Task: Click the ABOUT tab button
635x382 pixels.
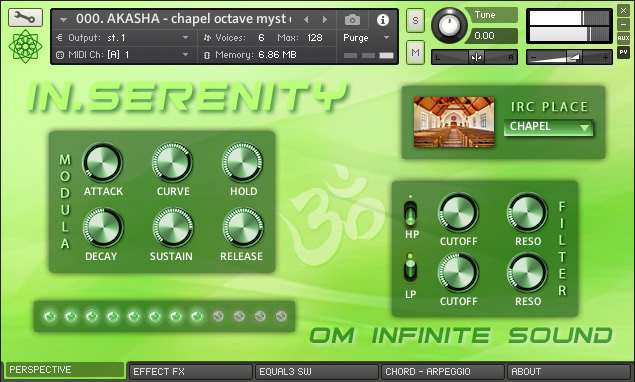Action: 568,371
